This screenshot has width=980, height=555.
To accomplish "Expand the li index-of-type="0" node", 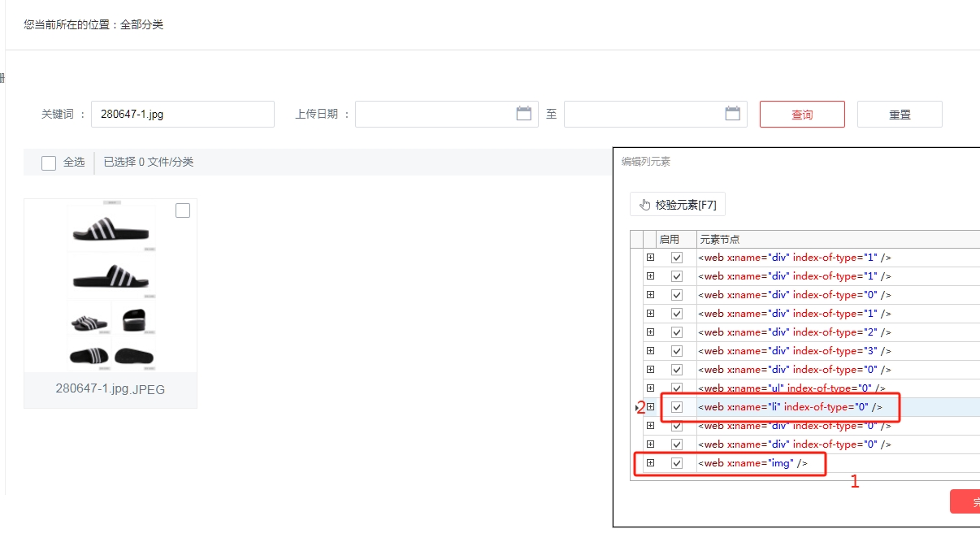I will tap(650, 407).
